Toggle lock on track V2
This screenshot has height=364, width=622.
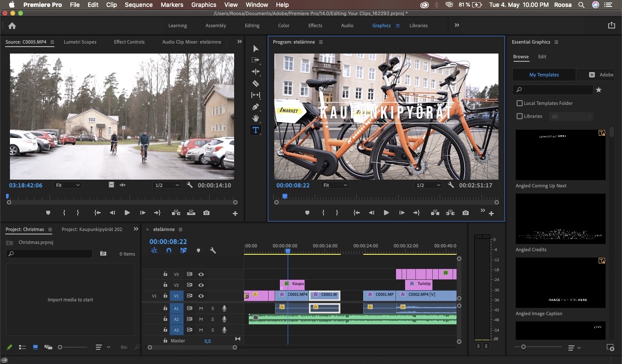(x=165, y=285)
